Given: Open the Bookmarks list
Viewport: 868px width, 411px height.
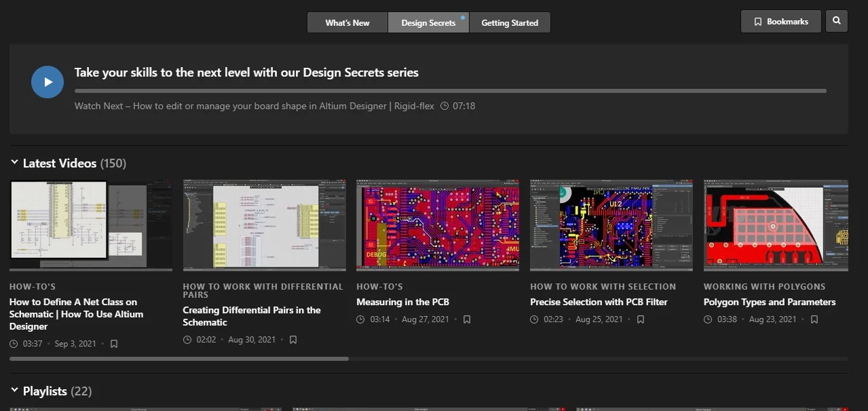Looking at the screenshot, I should pos(780,21).
